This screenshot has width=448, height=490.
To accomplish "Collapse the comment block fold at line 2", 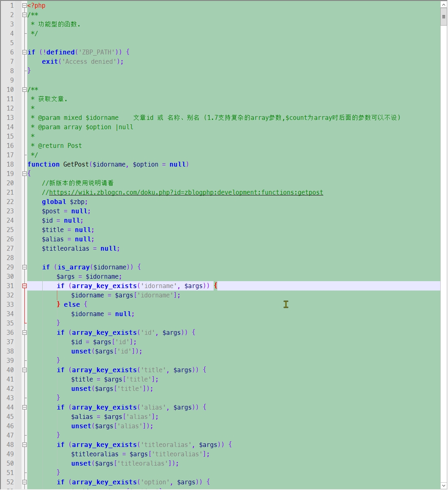I will 24,15.
